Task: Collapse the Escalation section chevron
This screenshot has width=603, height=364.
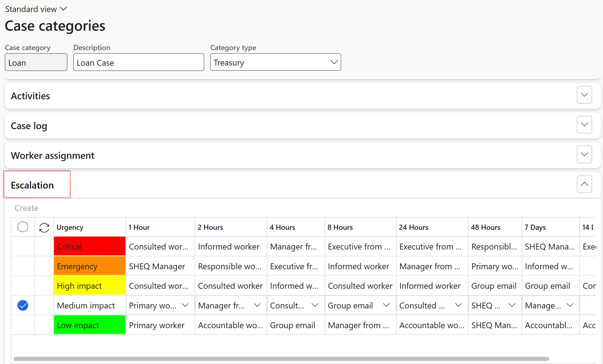Action: [x=584, y=184]
